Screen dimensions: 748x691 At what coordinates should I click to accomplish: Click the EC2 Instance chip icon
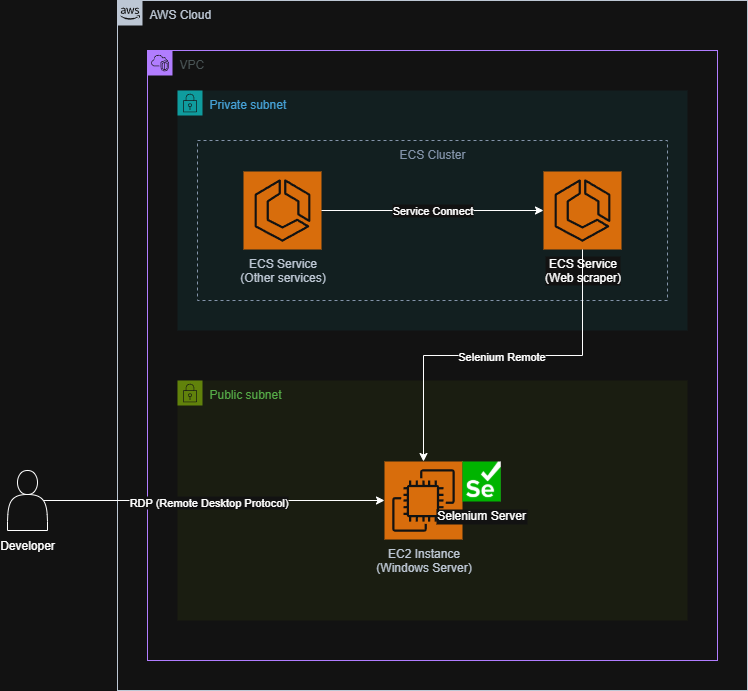[x=419, y=500]
